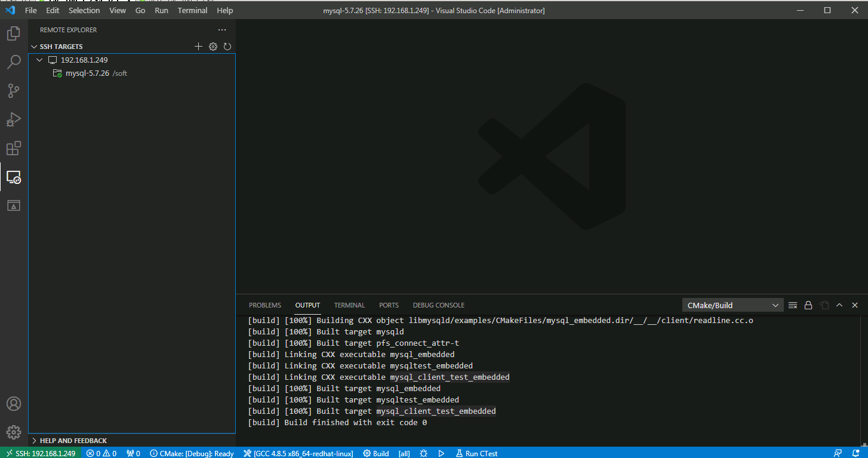This screenshot has width=868, height=458.
Task: Click the CMake debug bug icon in status bar
Action: click(424, 453)
